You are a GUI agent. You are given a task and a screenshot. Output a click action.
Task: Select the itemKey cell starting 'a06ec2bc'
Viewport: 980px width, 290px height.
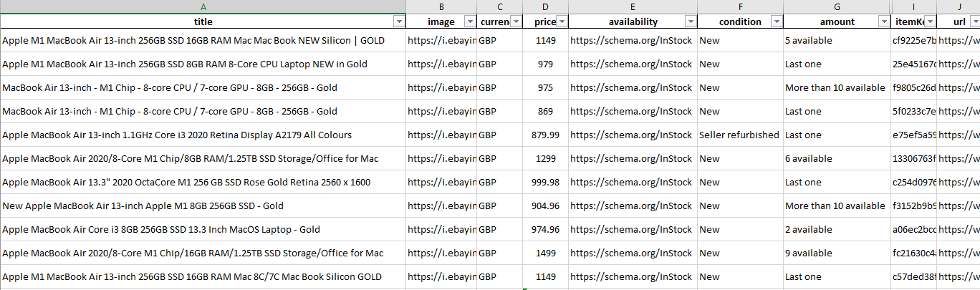click(914, 230)
